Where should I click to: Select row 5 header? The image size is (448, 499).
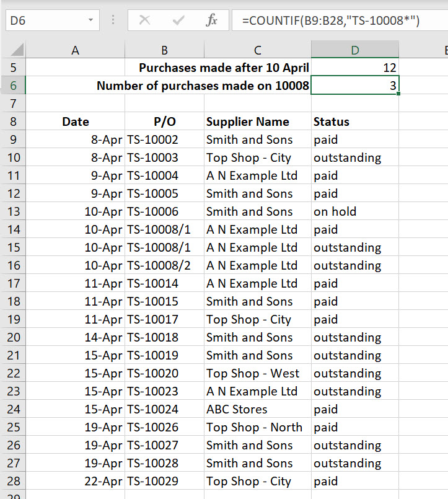14,68
